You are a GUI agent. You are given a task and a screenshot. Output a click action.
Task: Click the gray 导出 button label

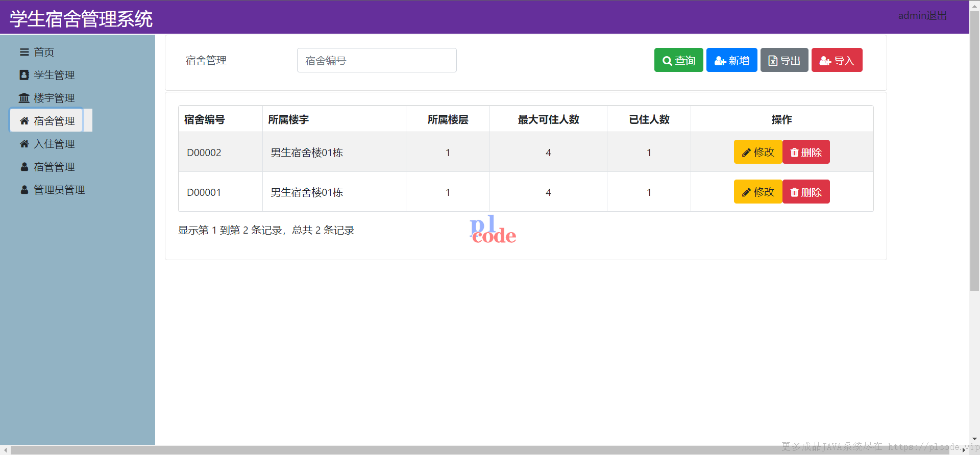click(x=790, y=61)
